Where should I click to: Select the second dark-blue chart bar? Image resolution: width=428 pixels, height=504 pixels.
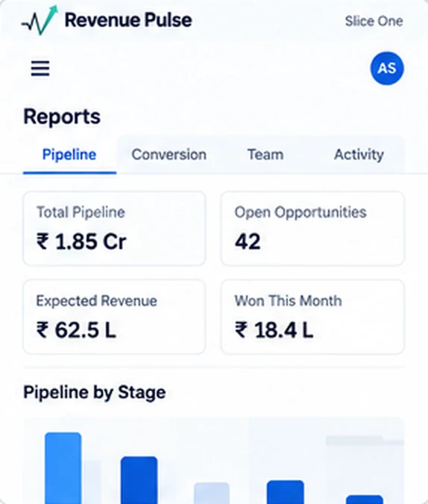point(139,480)
